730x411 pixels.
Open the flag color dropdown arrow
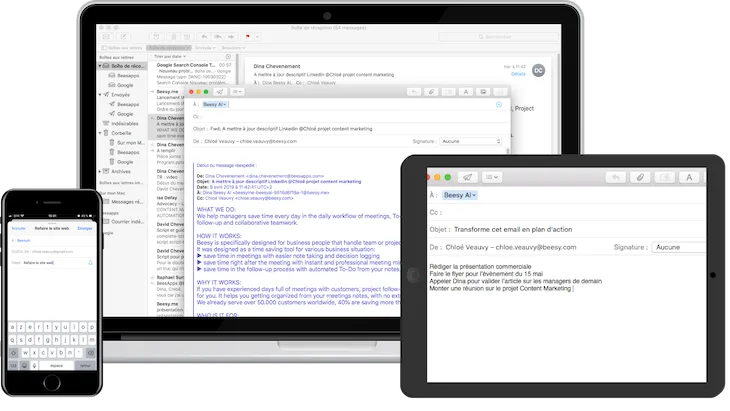point(257,37)
